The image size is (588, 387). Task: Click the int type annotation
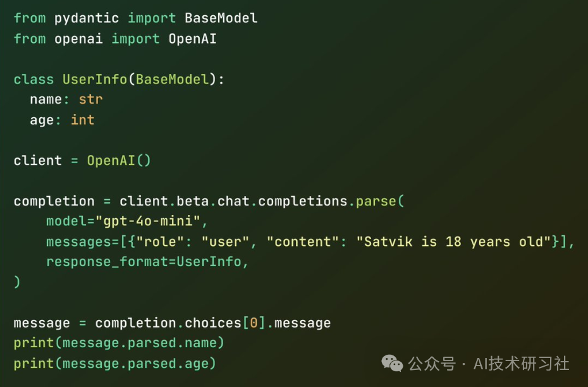pyautogui.click(x=82, y=120)
